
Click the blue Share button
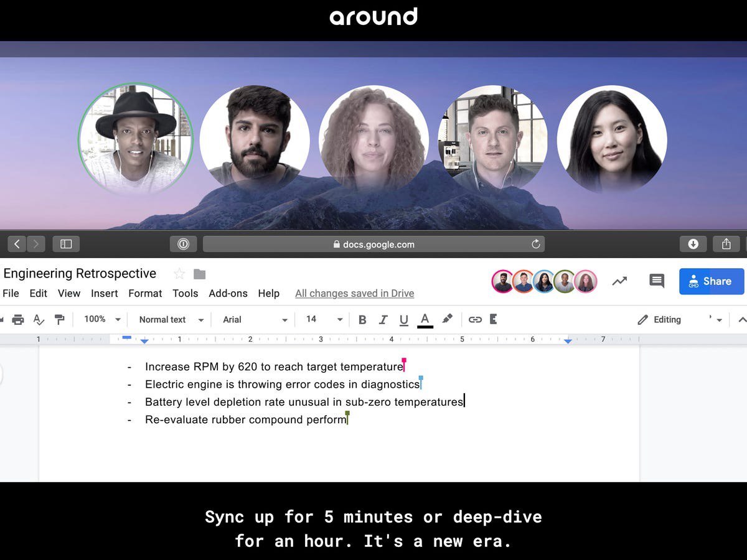click(x=712, y=281)
